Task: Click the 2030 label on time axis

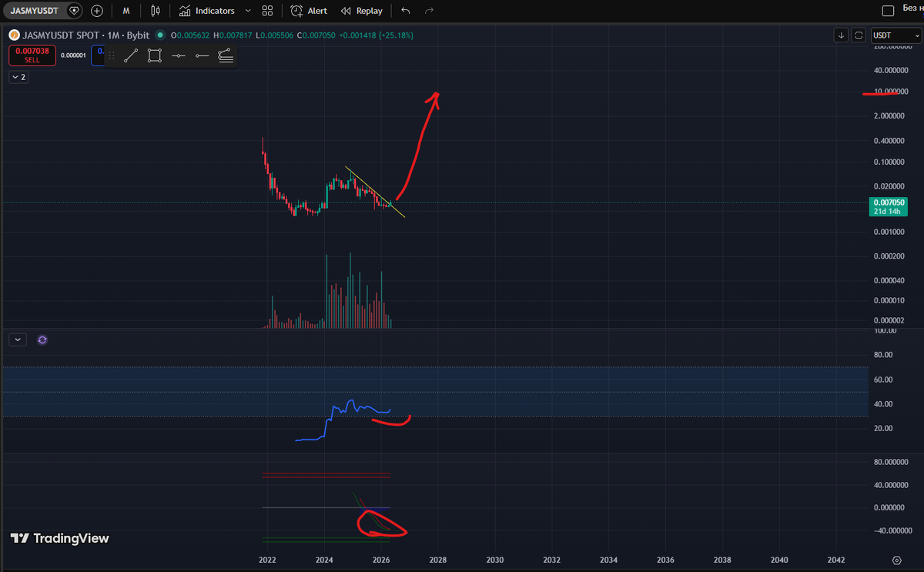Action: [495, 560]
